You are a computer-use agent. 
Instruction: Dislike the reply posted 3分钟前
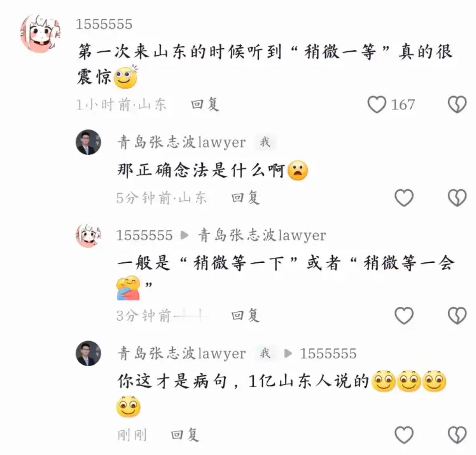[x=457, y=316]
